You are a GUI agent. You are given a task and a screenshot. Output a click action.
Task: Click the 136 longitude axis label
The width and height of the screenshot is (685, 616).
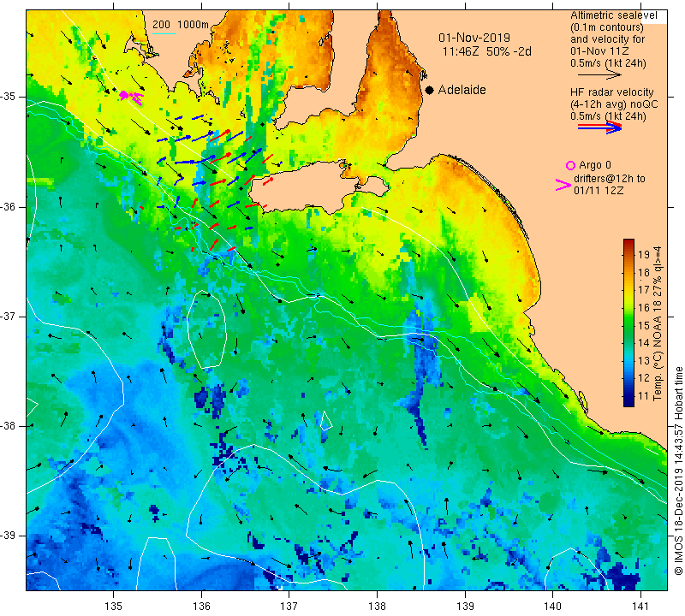coord(201,606)
